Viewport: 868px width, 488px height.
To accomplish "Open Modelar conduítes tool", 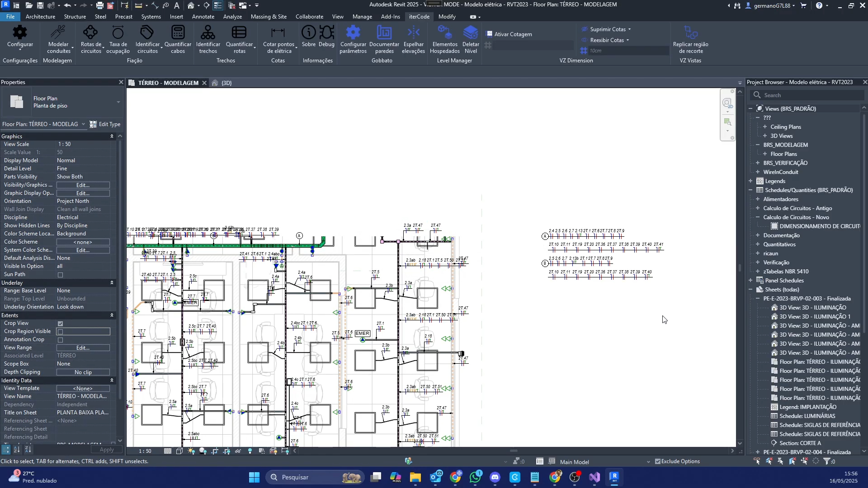I will click(58, 33).
